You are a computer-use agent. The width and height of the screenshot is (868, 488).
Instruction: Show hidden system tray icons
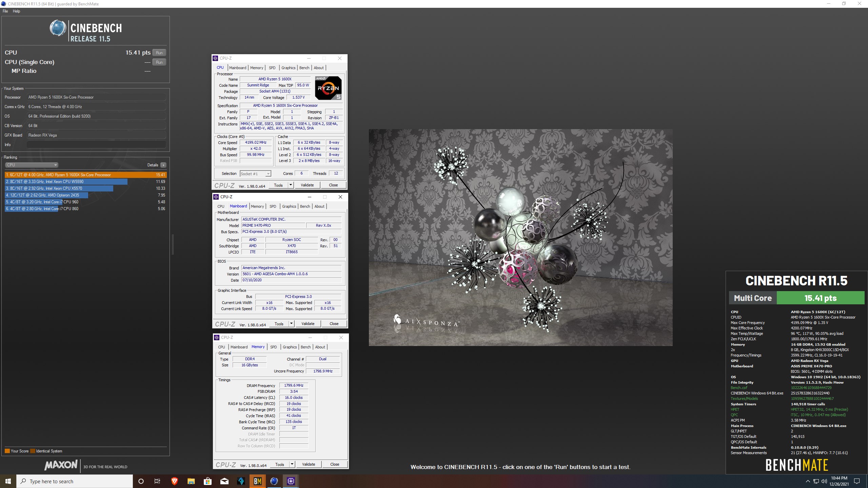pyautogui.click(x=808, y=481)
